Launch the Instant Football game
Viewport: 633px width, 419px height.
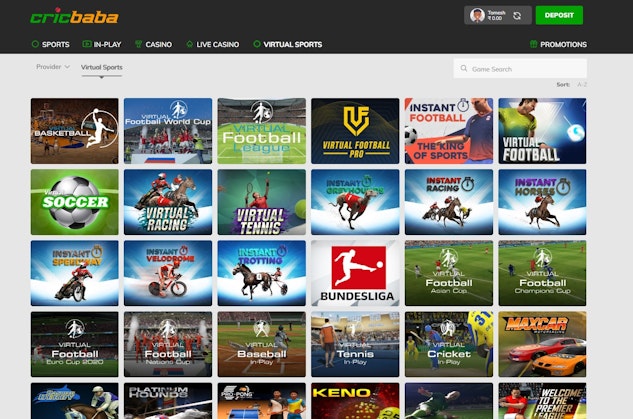(449, 131)
